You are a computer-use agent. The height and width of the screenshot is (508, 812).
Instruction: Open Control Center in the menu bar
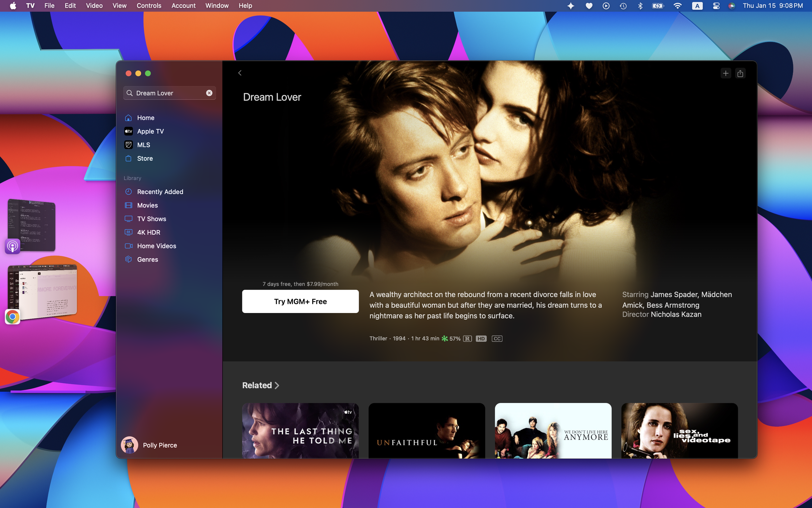click(x=716, y=6)
